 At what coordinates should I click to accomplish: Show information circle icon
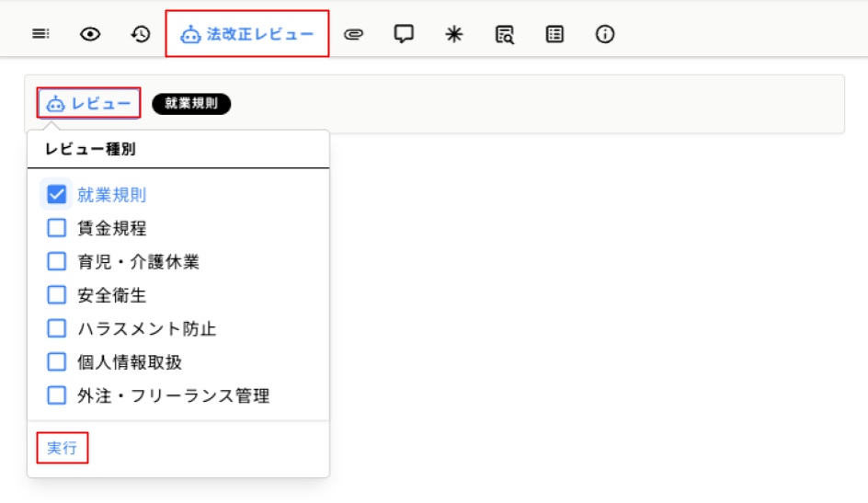click(x=604, y=34)
